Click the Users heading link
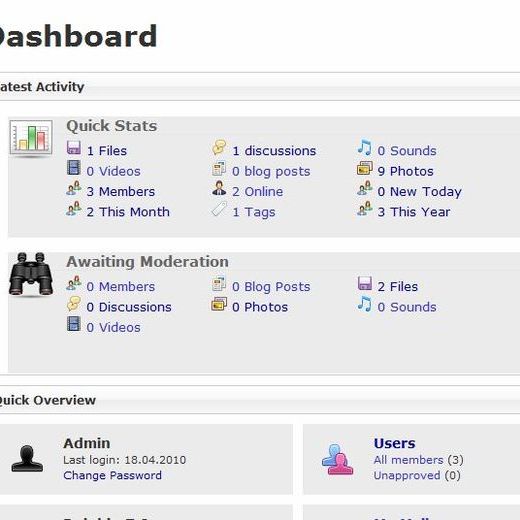Screen dimensions: 520x520 click(394, 443)
